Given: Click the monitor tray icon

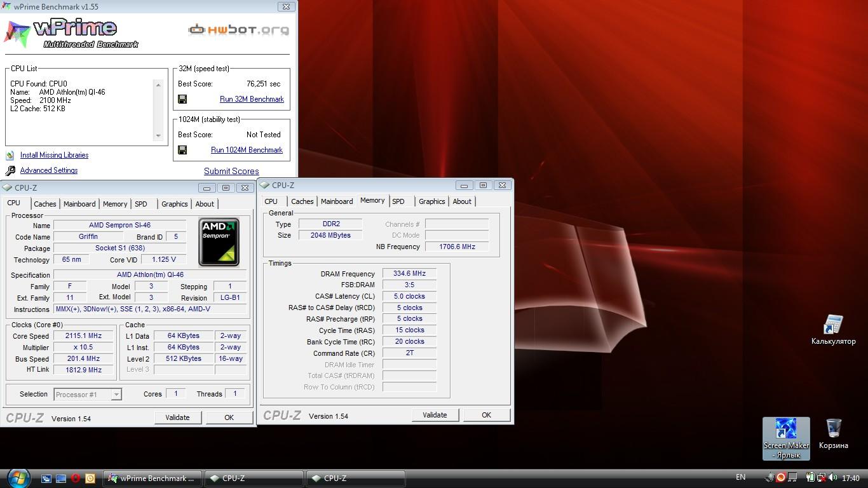Looking at the screenshot, I should coord(792,477).
